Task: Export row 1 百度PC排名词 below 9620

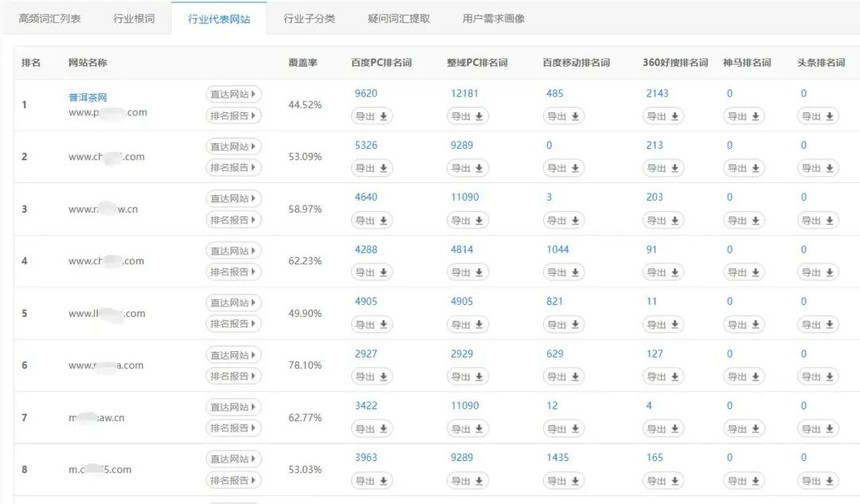Action: point(372,116)
